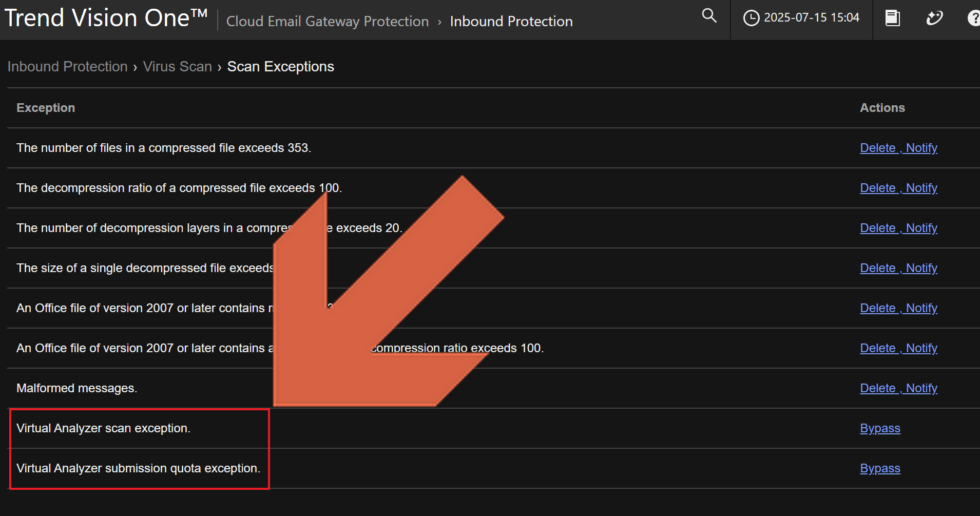
Task: Click Delete, Notify for decompression ratio exceeds 100 row
Action: point(898,188)
